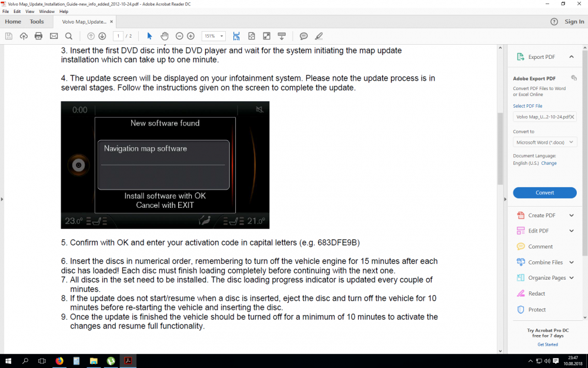588x368 pixels.
Task: Select the Hand pan tool
Action: pos(165,36)
